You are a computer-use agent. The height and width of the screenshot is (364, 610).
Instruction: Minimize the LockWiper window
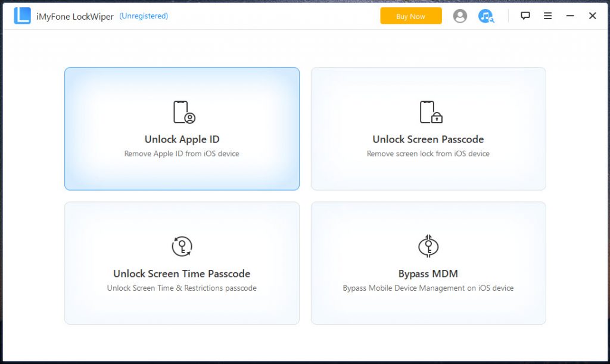[570, 15]
